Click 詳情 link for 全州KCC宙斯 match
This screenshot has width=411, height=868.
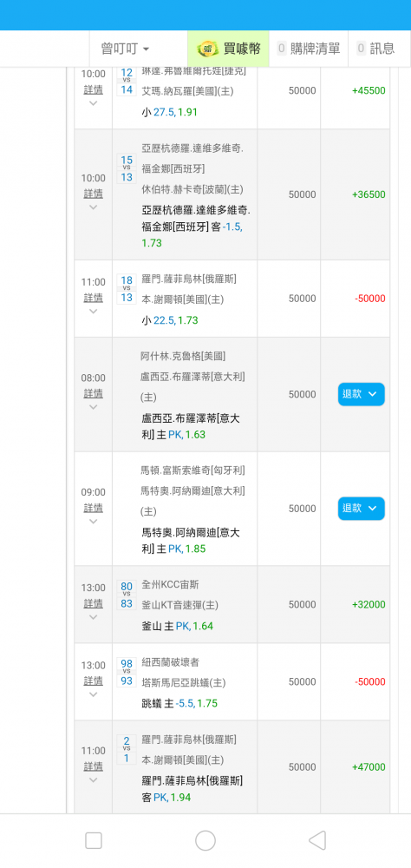coord(93,603)
